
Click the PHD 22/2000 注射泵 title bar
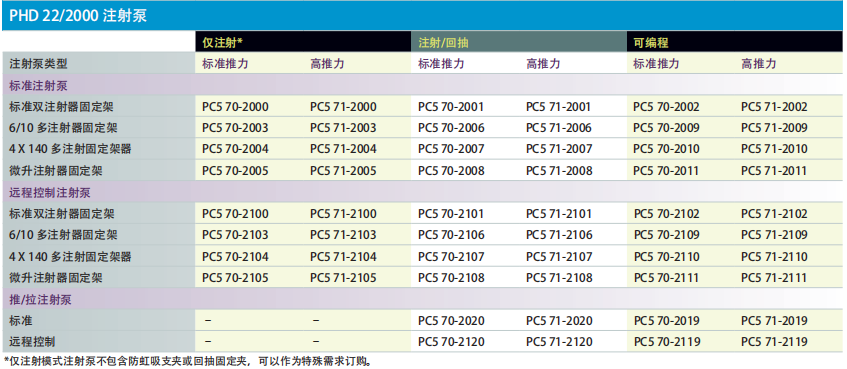click(x=423, y=16)
